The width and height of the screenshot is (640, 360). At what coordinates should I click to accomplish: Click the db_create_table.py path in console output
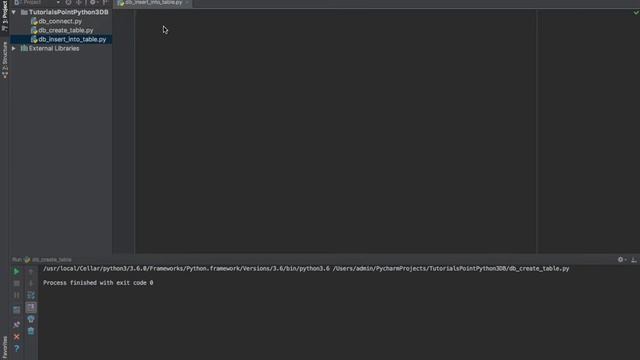pyautogui.click(x=451, y=269)
